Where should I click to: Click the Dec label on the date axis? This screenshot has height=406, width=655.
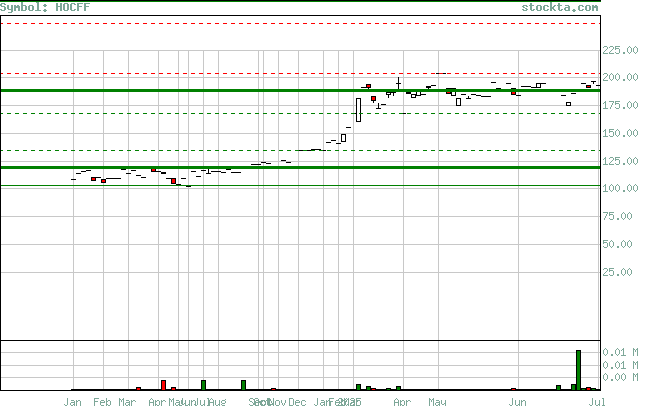pyautogui.click(x=297, y=402)
